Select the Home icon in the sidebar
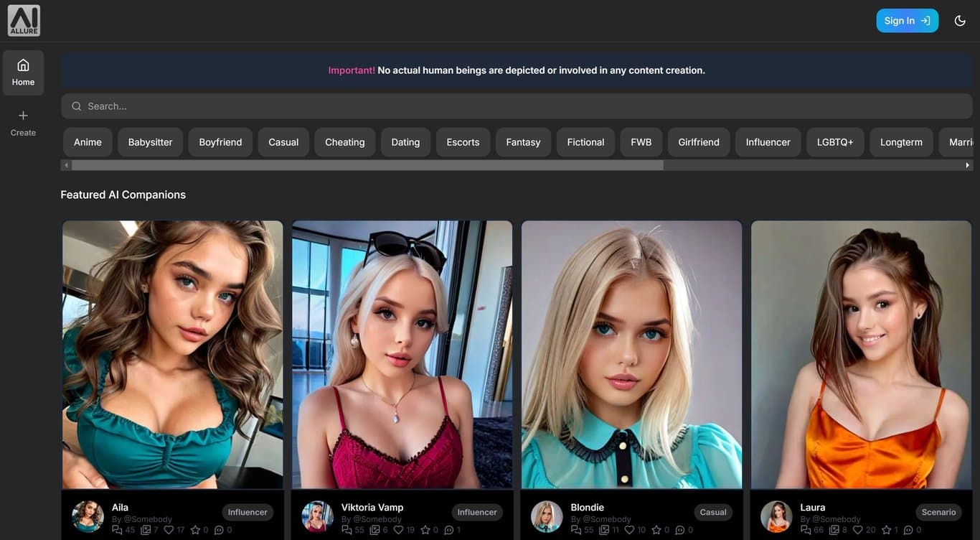Screen dimensions: 980x540 (x=23, y=66)
